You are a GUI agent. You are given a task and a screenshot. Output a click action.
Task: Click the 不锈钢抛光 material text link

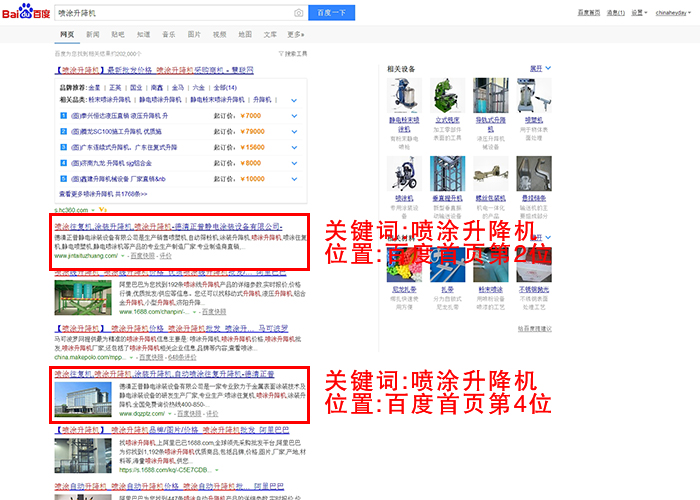pos(534,290)
